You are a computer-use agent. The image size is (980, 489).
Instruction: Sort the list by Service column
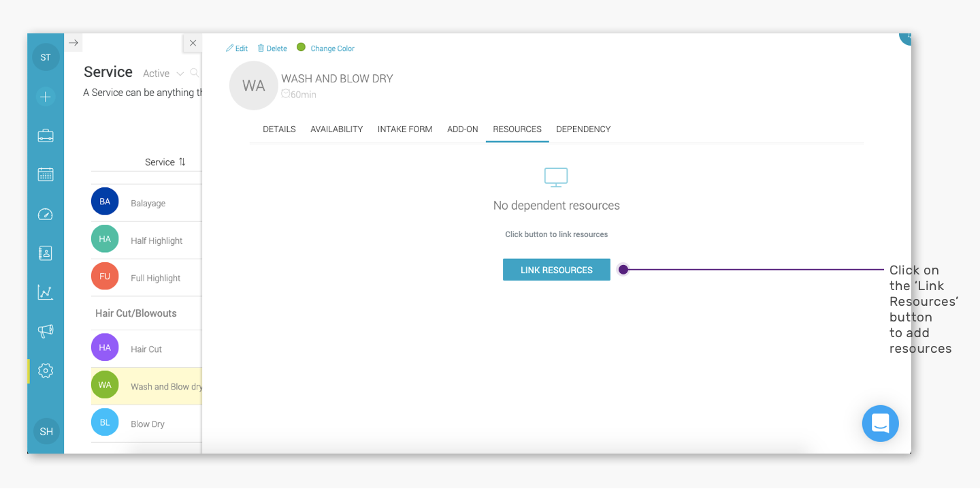point(165,162)
